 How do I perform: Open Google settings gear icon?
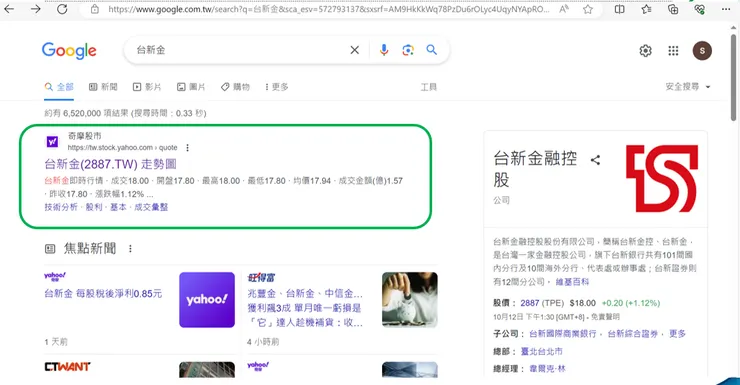click(x=645, y=50)
